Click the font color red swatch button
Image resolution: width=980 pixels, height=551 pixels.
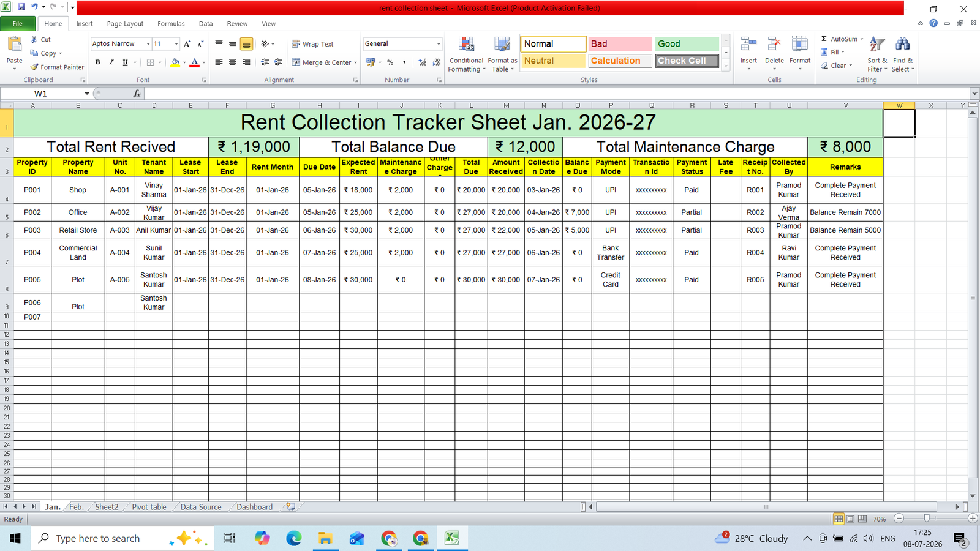pos(194,62)
